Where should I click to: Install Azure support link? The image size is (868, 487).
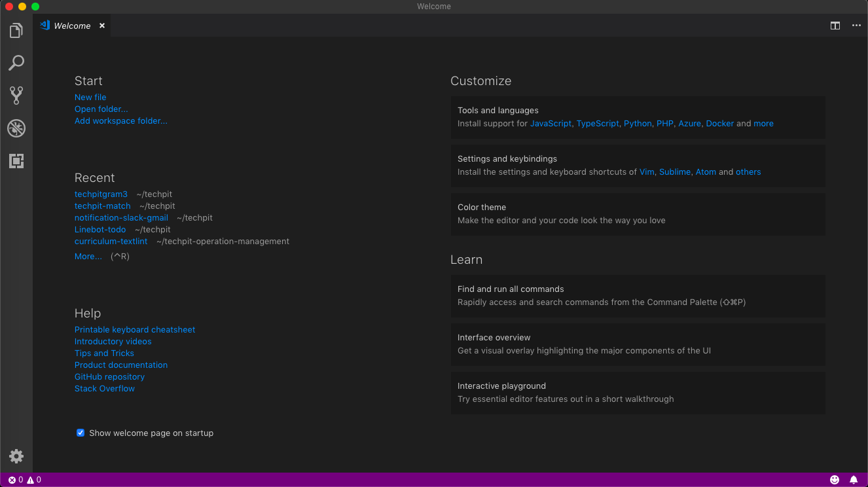(689, 123)
